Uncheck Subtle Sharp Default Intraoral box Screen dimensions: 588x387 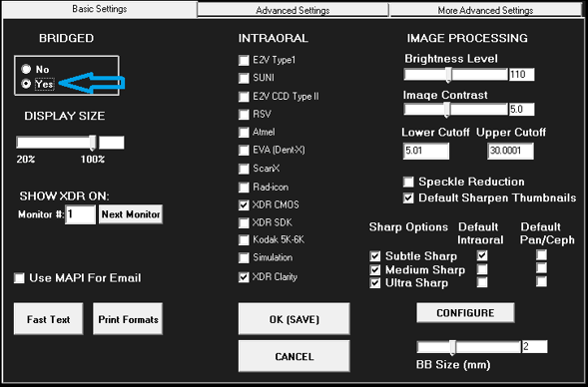pyautogui.click(x=482, y=255)
